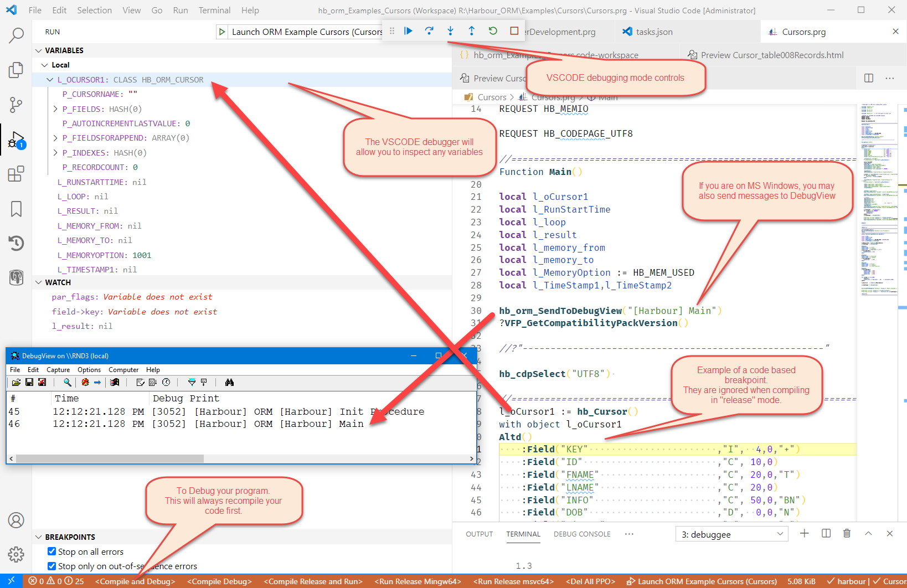The width and height of the screenshot is (907, 588).
Task: Toggle the 'Stop on all errors' checkbox
Action: [52, 551]
